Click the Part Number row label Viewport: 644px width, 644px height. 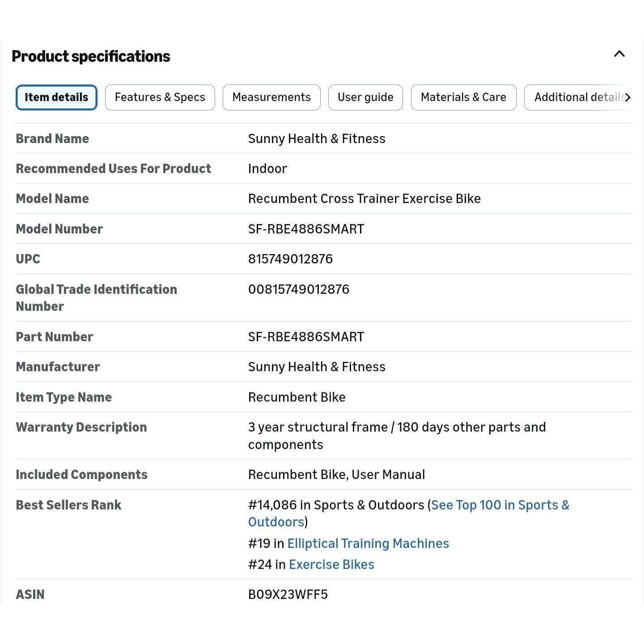point(55,337)
